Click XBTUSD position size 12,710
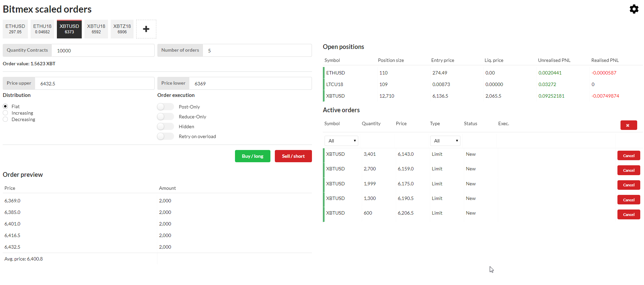 coord(387,96)
